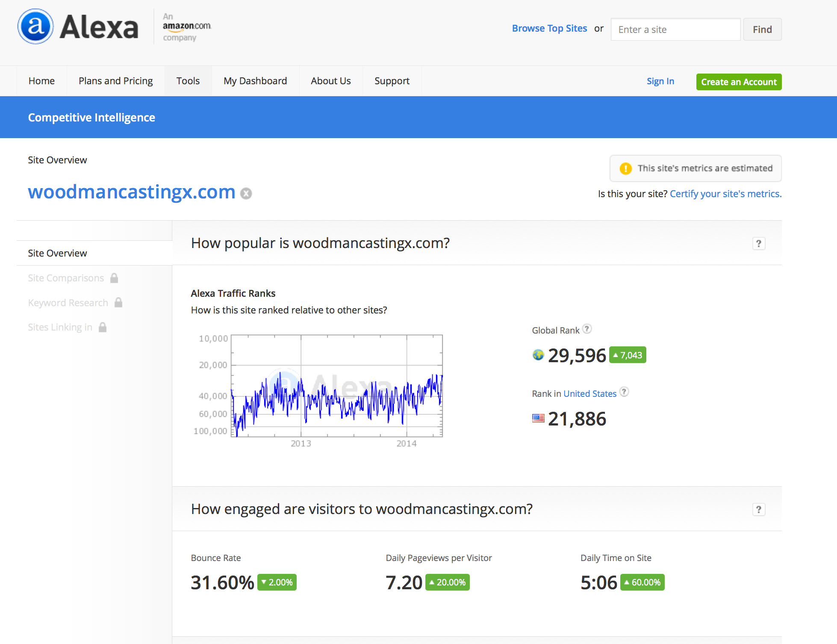
Task: Click the Alexa logo icon
Action: point(35,27)
